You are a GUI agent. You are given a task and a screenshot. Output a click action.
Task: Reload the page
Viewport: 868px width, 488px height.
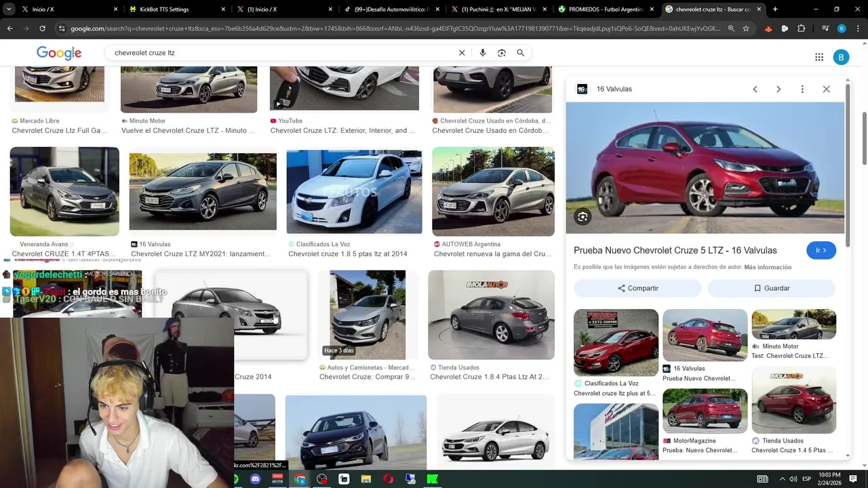point(42,28)
